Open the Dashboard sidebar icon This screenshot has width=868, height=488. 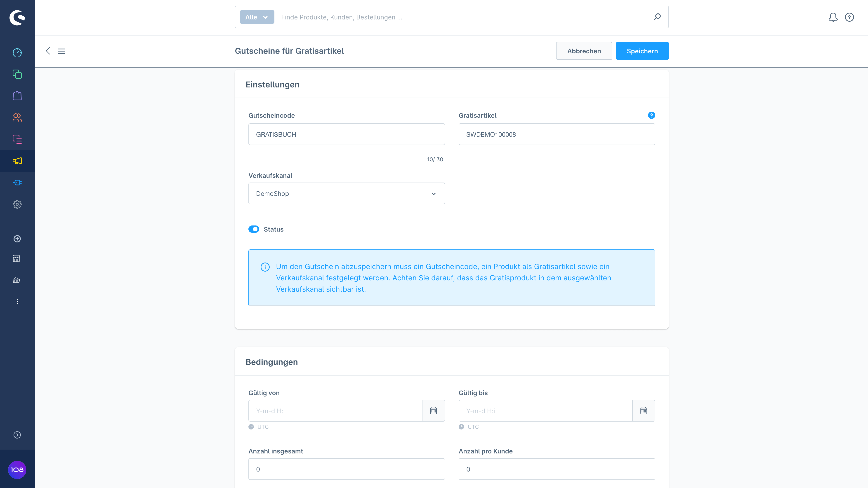tap(17, 53)
